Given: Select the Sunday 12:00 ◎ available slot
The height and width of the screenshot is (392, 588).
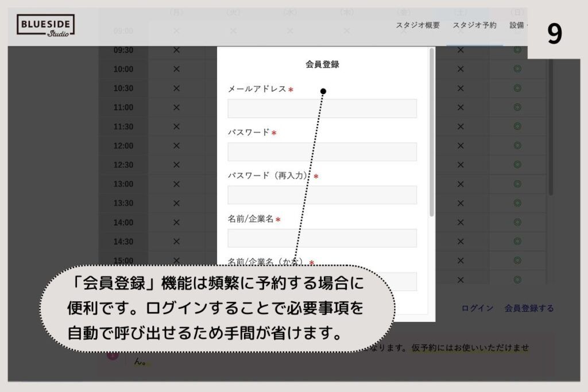Looking at the screenshot, I should pyautogui.click(x=517, y=145).
